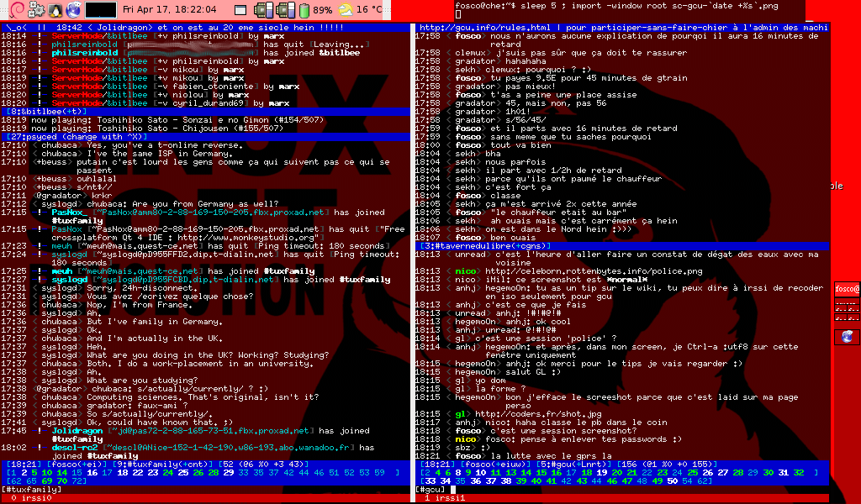Click the globe icon in right side panel
Screen dimensions: 861x504
coord(847,337)
